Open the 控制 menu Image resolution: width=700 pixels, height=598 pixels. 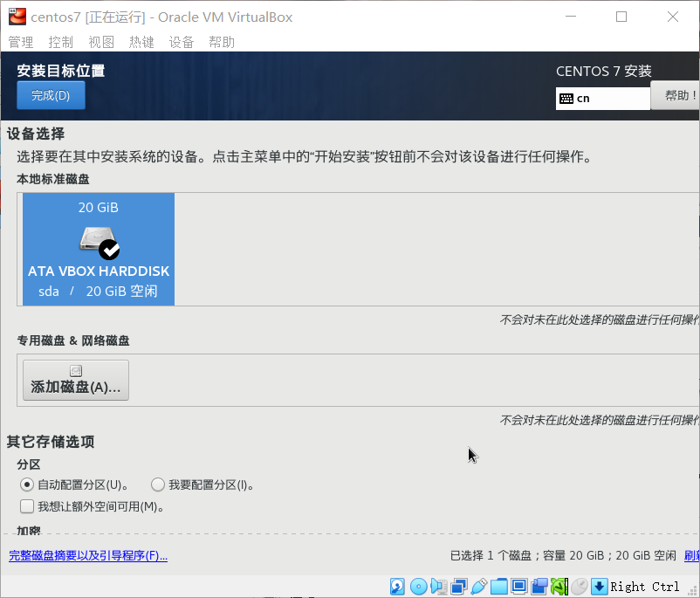(x=61, y=43)
